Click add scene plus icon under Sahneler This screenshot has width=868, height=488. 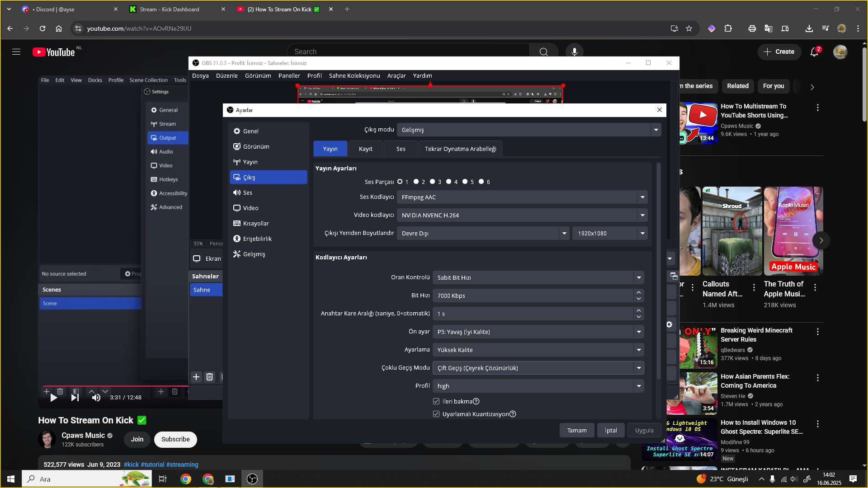196,377
